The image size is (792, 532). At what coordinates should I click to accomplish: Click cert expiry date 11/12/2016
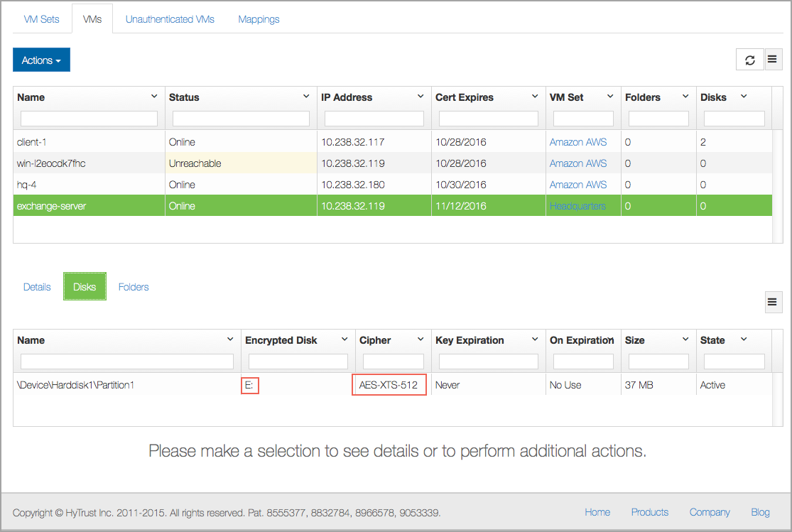tap(461, 205)
